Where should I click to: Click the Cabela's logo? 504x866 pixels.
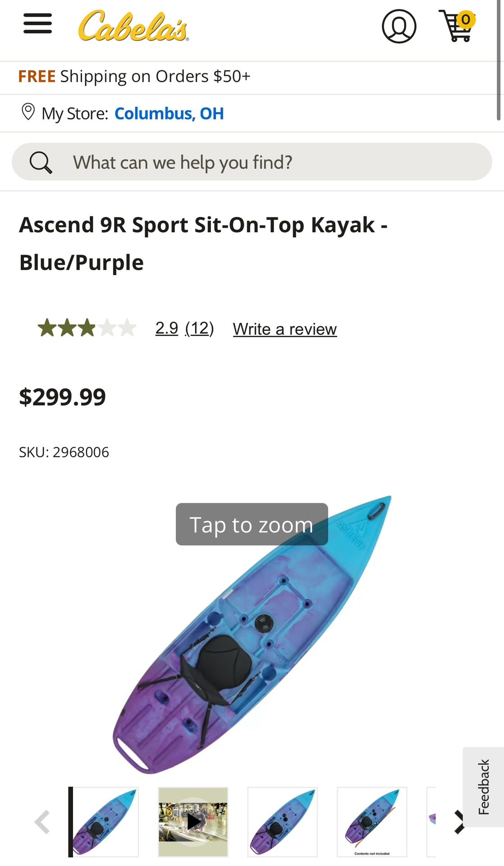tap(133, 26)
